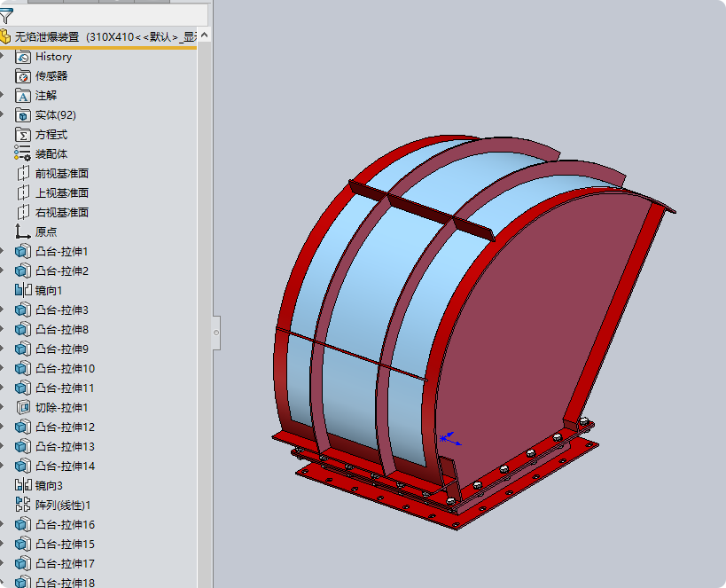The image size is (726, 588).
Task: Click the 凸台-拉伸2 extrude feature icon
Action: tap(23, 271)
